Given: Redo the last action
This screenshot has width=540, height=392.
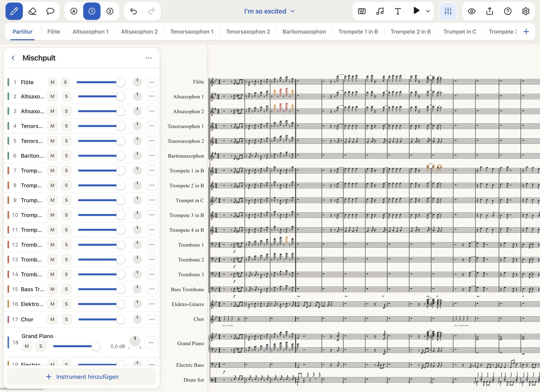Looking at the screenshot, I should 151,11.
